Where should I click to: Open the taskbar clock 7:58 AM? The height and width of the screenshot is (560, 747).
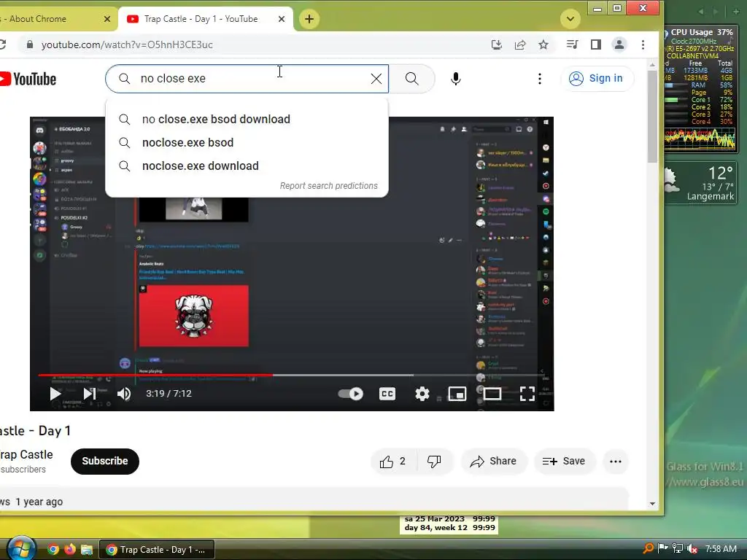pyautogui.click(x=720, y=549)
